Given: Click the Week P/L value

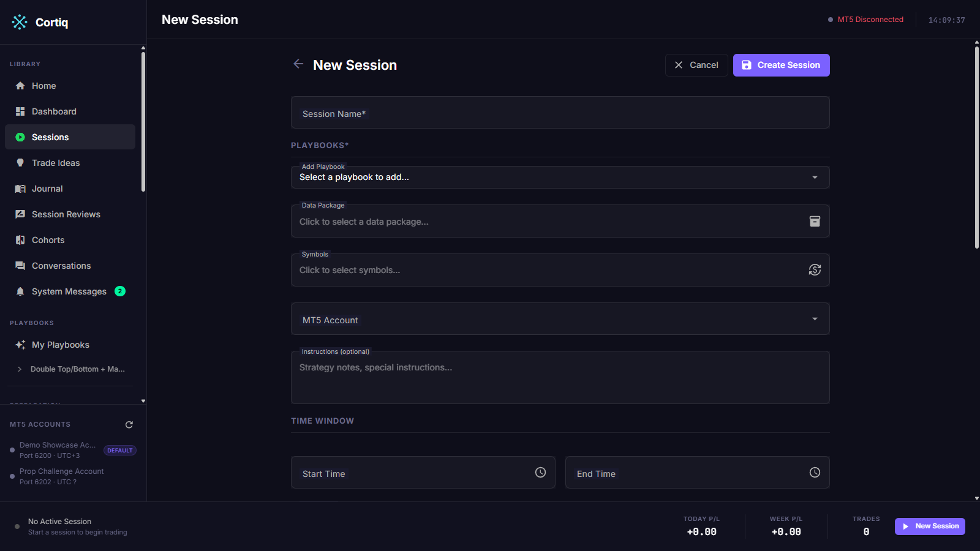Looking at the screenshot, I should click(786, 532).
